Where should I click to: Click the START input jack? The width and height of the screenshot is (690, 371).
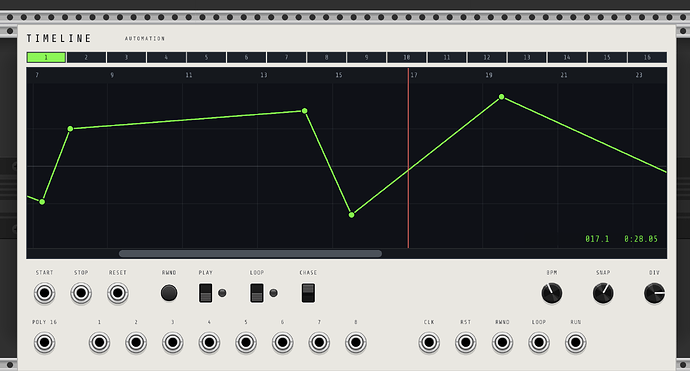[x=44, y=293]
